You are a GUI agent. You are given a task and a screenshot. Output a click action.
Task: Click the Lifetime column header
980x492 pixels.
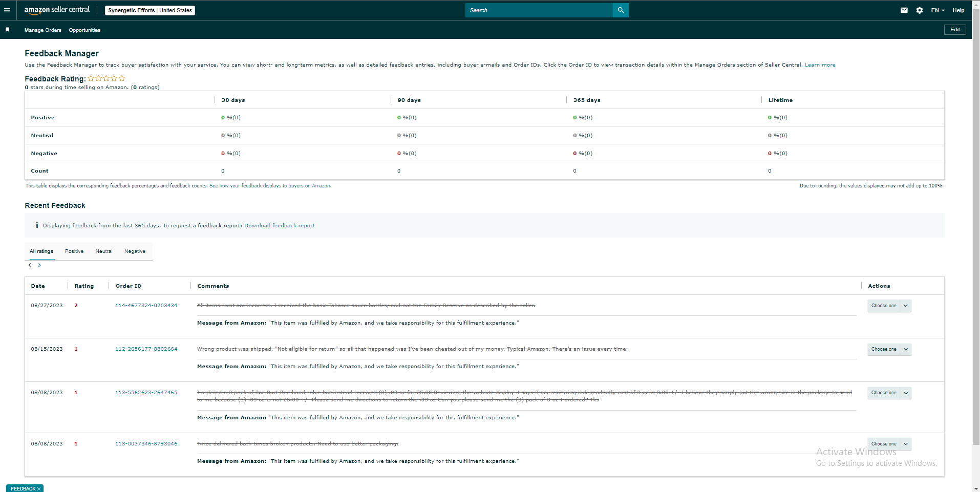[x=780, y=100]
